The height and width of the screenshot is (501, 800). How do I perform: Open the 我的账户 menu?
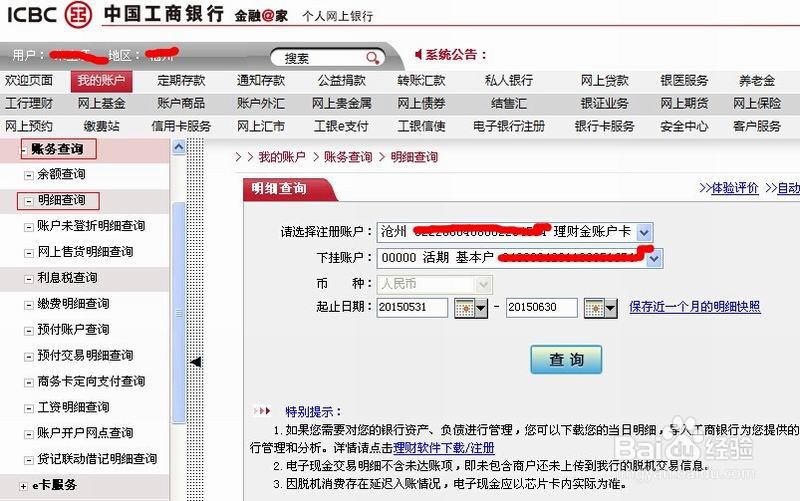[x=102, y=81]
